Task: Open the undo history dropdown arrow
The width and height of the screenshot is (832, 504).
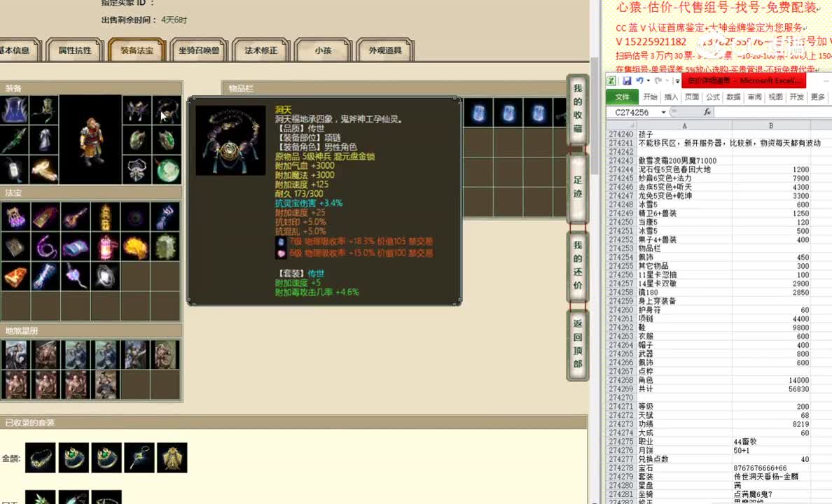Action: 649,80
